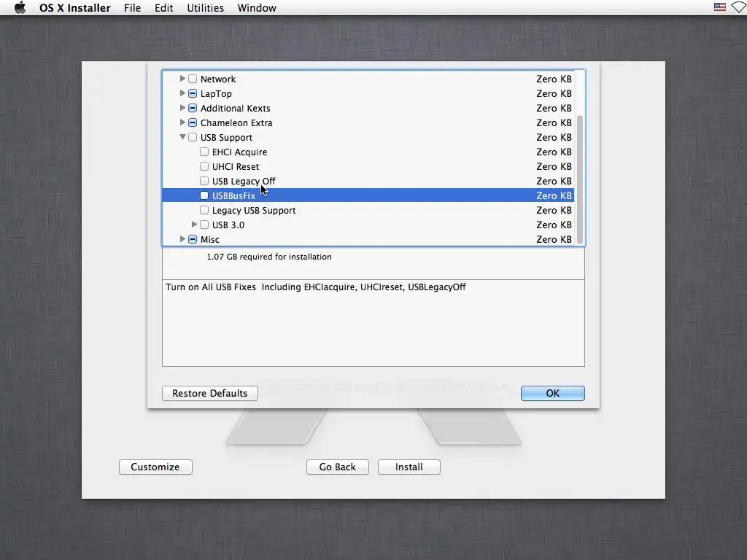
Task: Enable the Legacy USB Support checkbox
Action: pos(204,210)
